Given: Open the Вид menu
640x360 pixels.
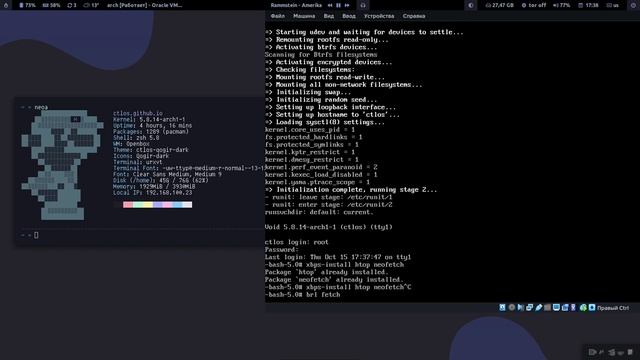Looking at the screenshot, I should pos(329,16).
